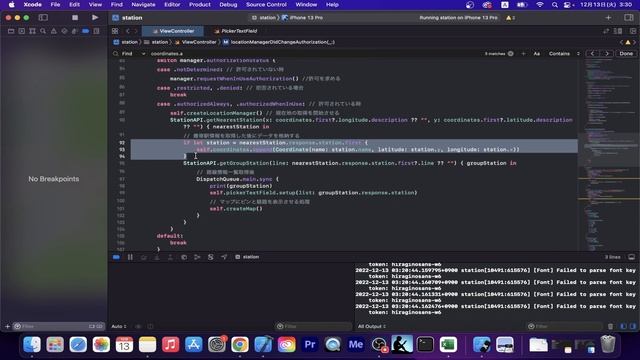Viewport: 640px width, 360px height.
Task: Click the Step Over debug icon
Action: pyautogui.click(x=144, y=257)
